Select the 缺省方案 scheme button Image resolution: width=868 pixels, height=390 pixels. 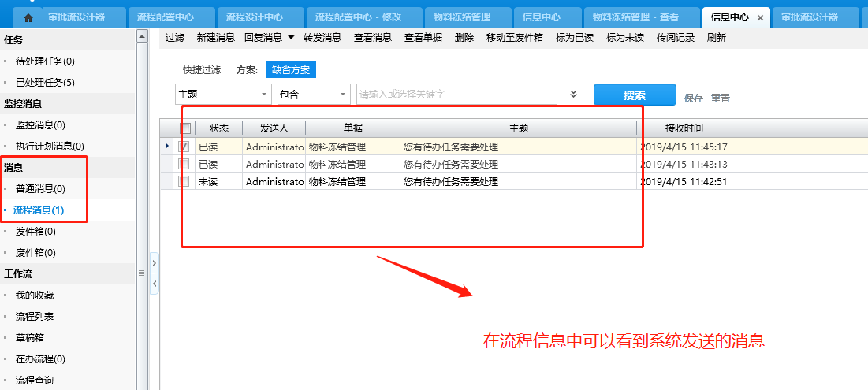(x=291, y=69)
